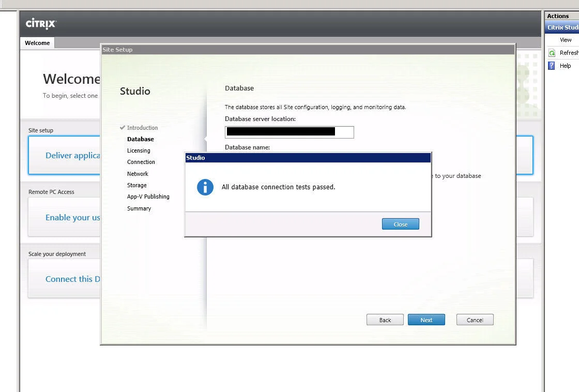Image resolution: width=579 pixels, height=392 pixels.
Task: Open Connect this Delivery Controller link
Action: [73, 279]
